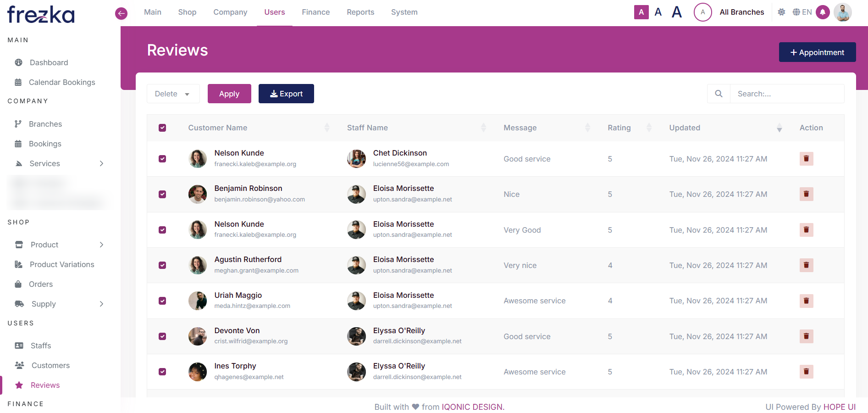Select the largest font size A icon
The width and height of the screenshot is (868, 413).
(x=676, y=12)
